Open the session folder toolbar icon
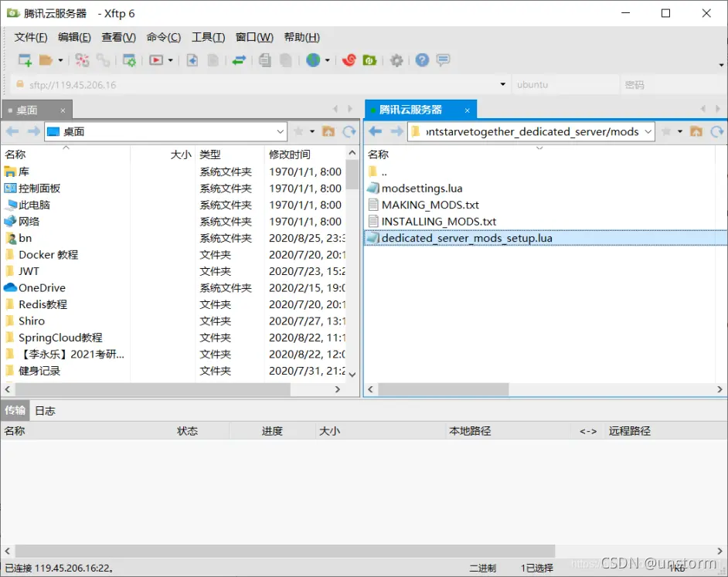728x577 pixels. click(x=46, y=60)
